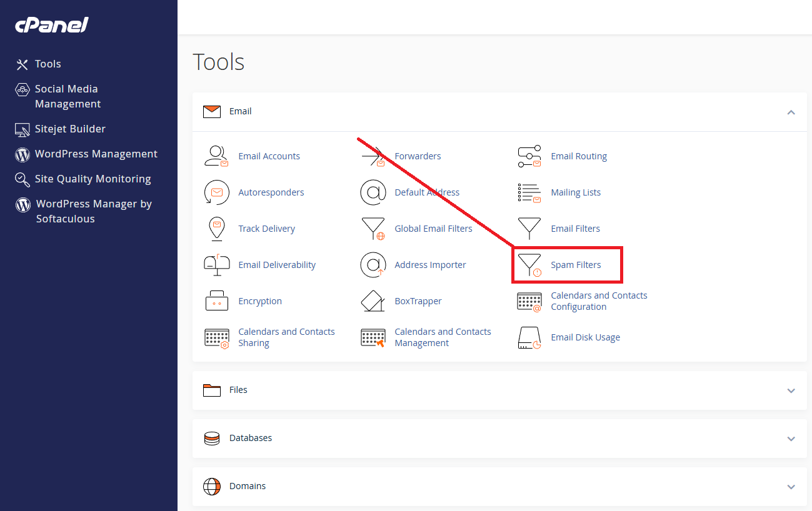Click the Sitejet Builder monitor icon
The image size is (812, 511).
click(x=23, y=129)
